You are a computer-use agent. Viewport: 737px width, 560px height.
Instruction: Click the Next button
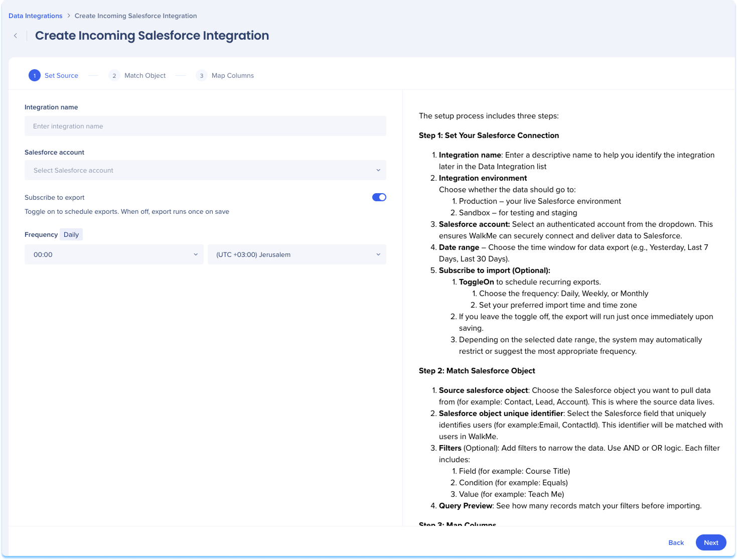click(x=711, y=542)
